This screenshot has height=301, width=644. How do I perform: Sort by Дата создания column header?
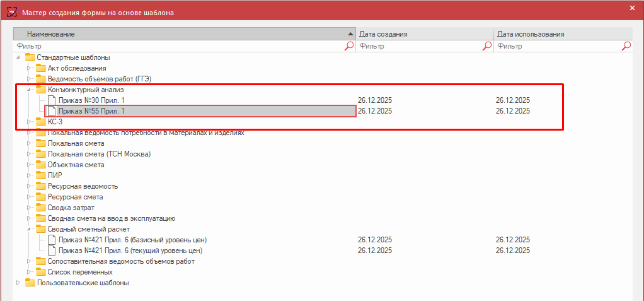coord(423,34)
